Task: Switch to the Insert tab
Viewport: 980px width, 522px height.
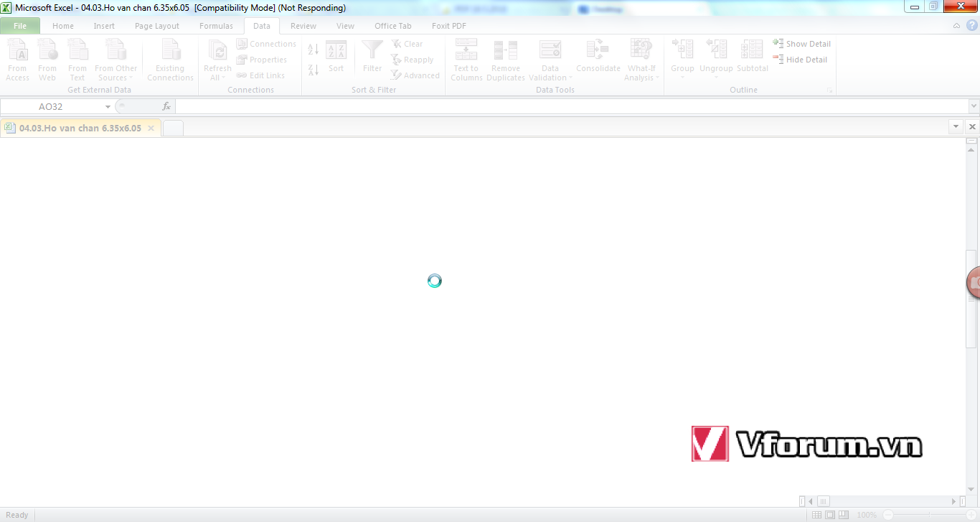Action: tap(104, 26)
